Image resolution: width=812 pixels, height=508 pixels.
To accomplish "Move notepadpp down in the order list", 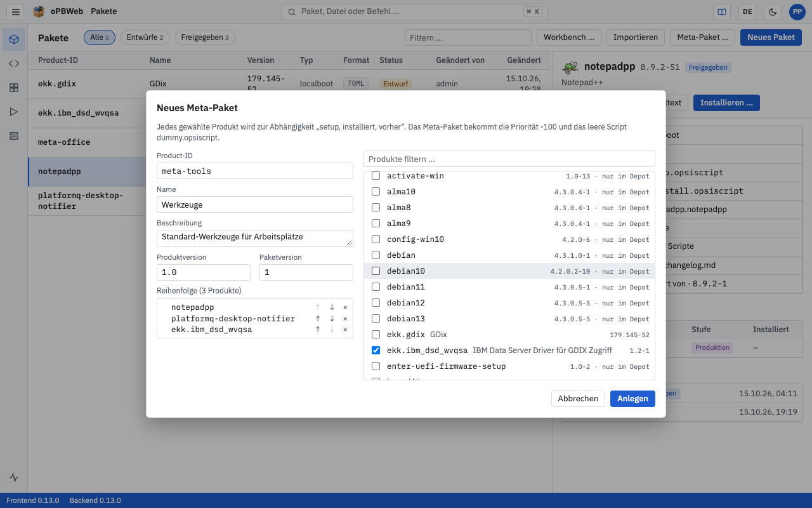I will click(x=332, y=307).
